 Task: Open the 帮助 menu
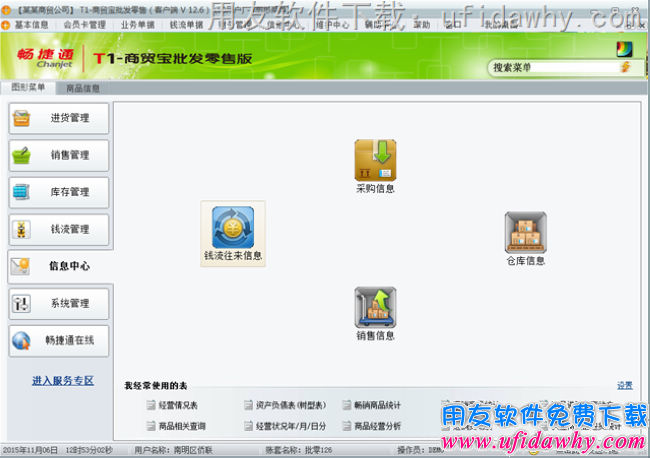[x=422, y=25]
